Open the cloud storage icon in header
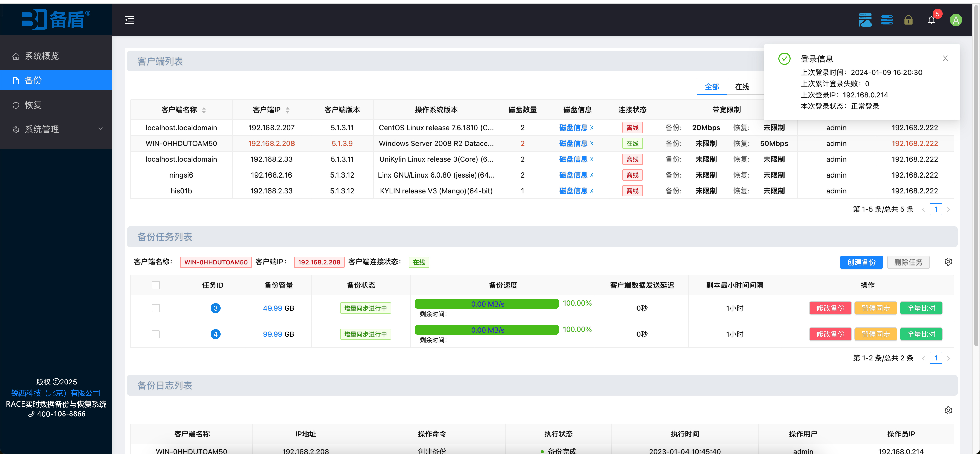 [865, 20]
